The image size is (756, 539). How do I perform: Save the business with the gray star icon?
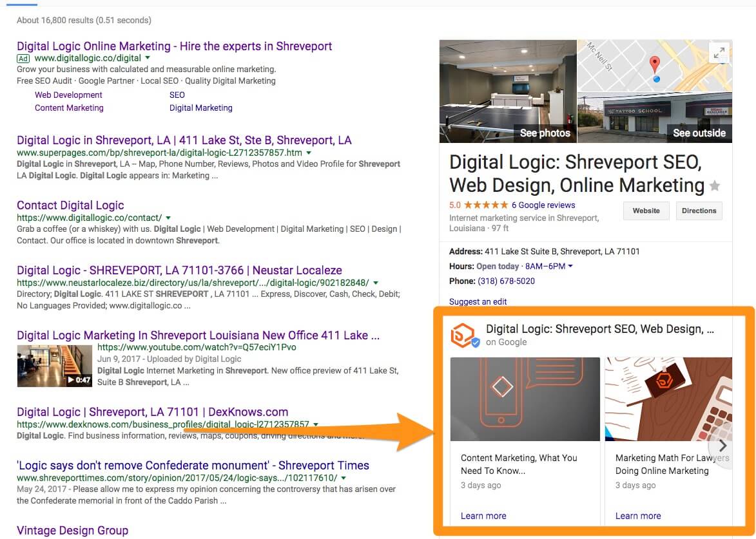coord(715,185)
